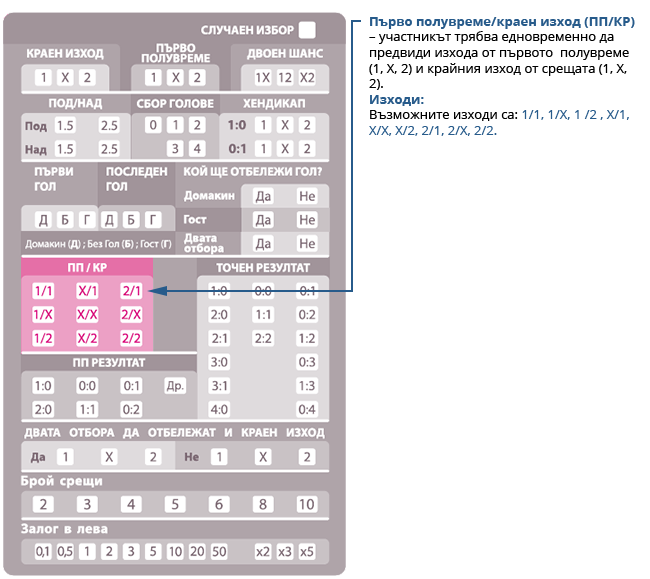This screenshot has width=650, height=579.
Task: Pick Не for Гост to score
Action: [306, 220]
